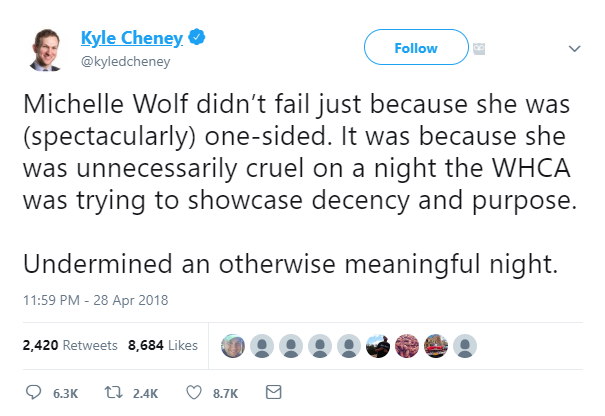Open Kyle Cheney's profile picture
The width and height of the screenshot is (605, 416).
46,49
